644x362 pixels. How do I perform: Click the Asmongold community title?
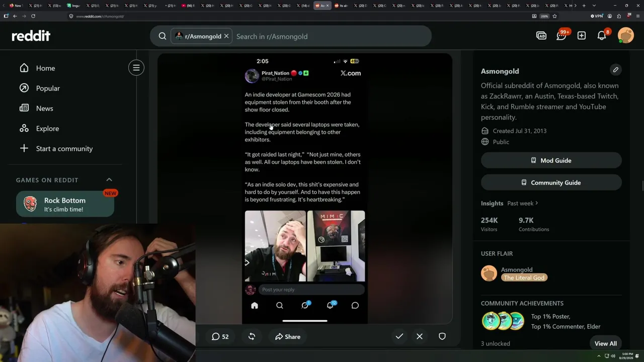coord(500,71)
